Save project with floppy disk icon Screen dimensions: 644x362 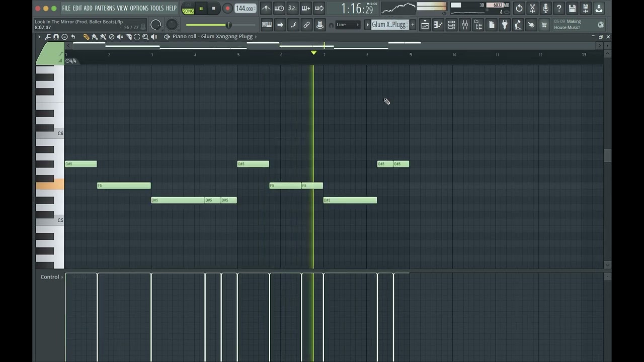coord(572,8)
